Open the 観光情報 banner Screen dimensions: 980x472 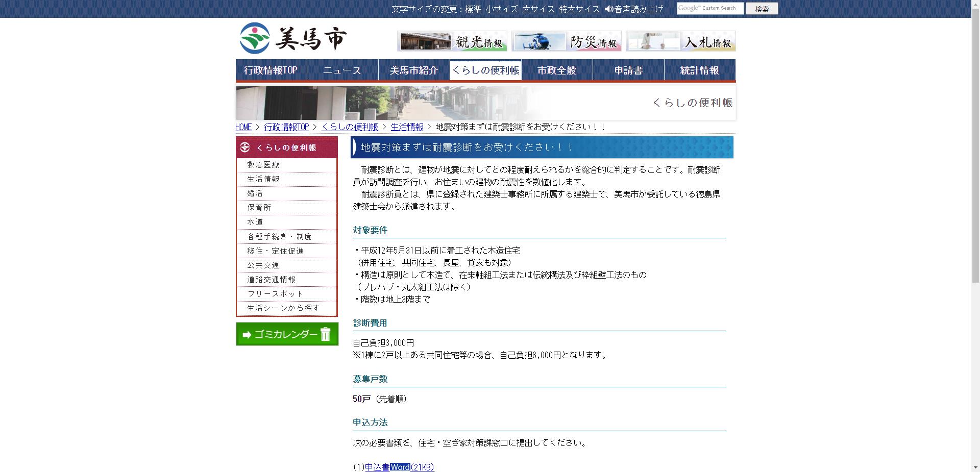(x=451, y=41)
